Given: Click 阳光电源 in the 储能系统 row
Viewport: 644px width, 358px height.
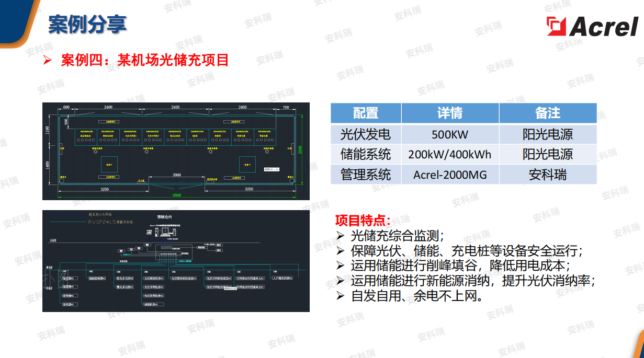Looking at the screenshot, I should [x=548, y=154].
